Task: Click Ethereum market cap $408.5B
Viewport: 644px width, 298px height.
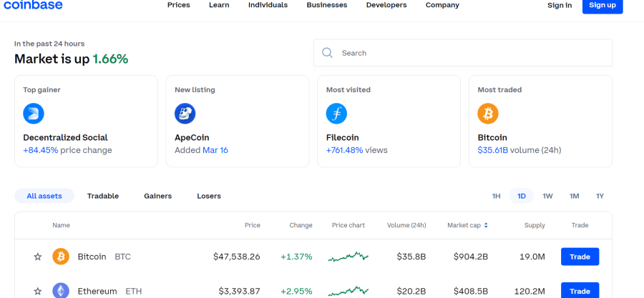Action: 471,291
